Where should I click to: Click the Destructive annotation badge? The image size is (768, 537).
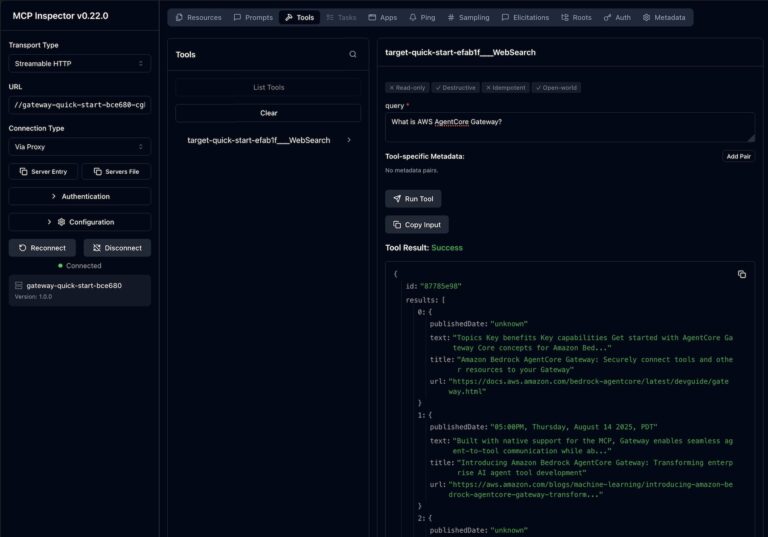pyautogui.click(x=456, y=88)
